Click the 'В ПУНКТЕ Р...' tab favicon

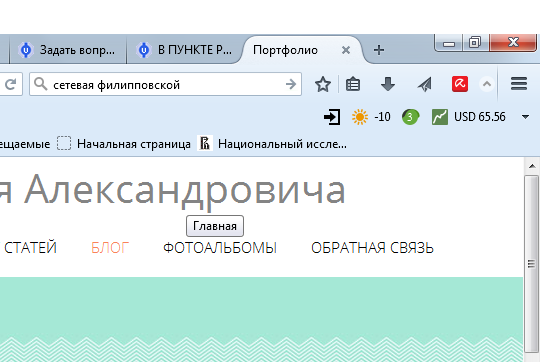point(144,50)
